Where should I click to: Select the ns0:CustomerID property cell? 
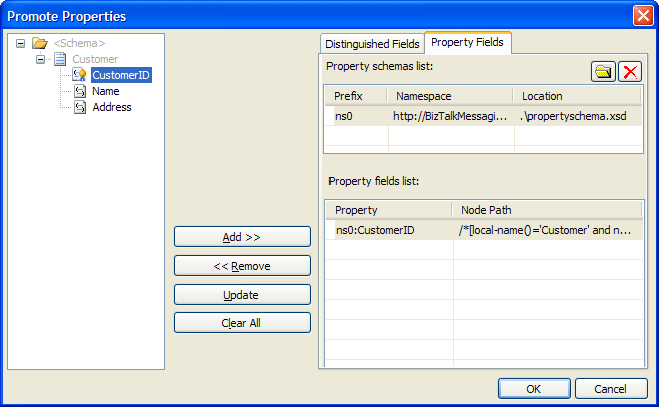(x=390, y=230)
